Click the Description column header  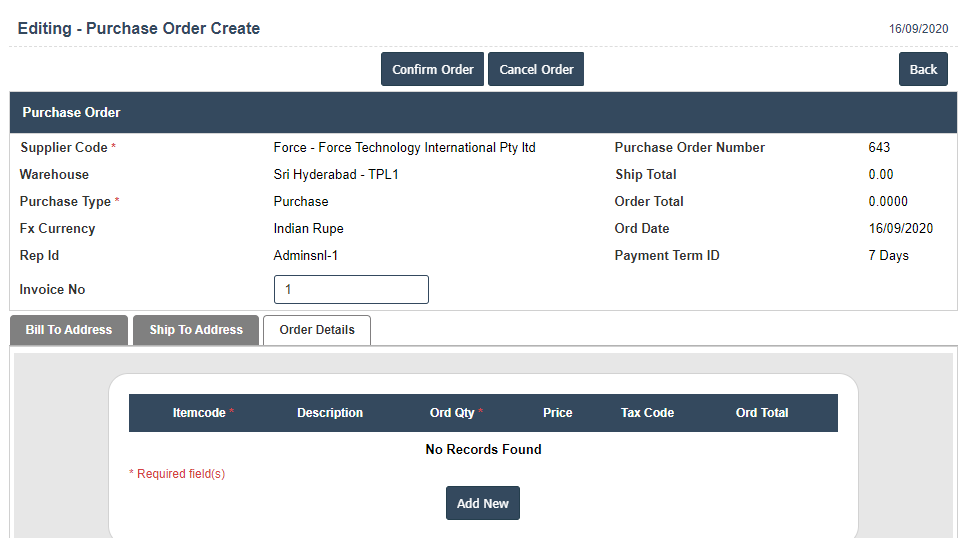[330, 413]
